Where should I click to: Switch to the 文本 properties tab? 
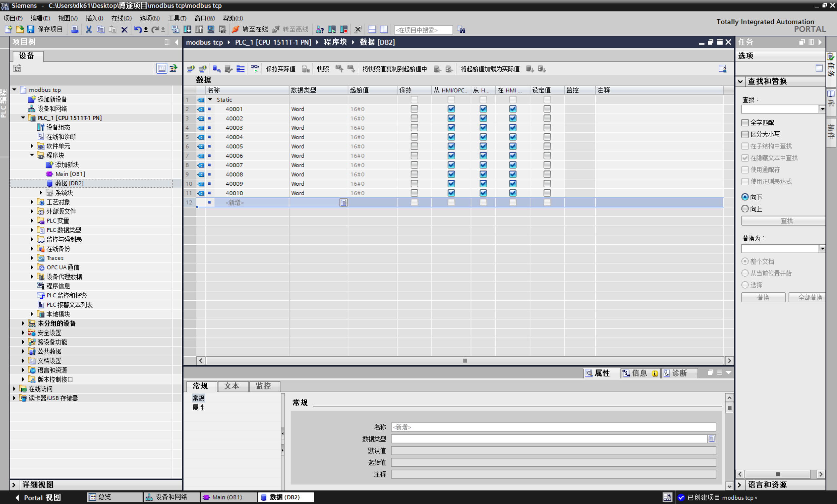click(232, 386)
